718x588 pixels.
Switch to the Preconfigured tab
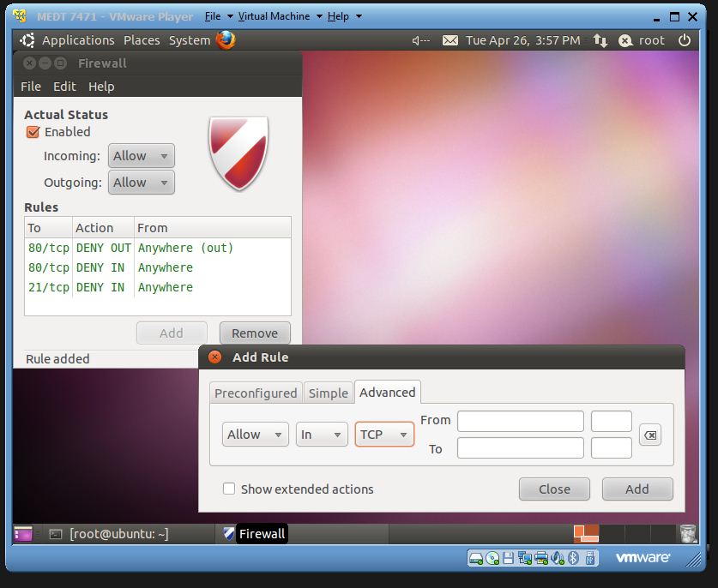coord(256,393)
